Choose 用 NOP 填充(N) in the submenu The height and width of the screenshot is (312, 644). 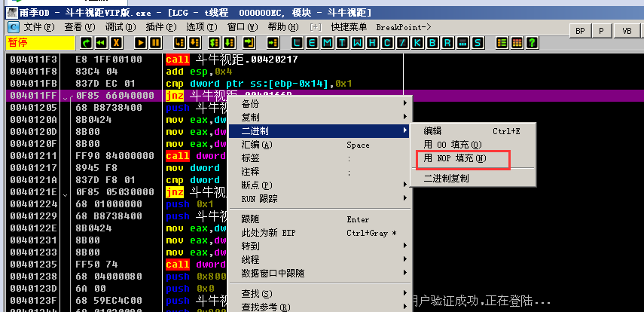coord(473,158)
